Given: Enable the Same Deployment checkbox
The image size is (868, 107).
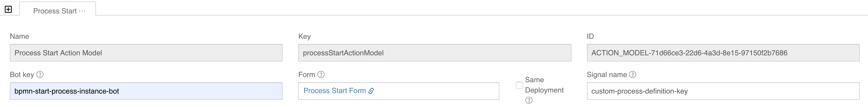Looking at the screenshot, I should (519, 85).
